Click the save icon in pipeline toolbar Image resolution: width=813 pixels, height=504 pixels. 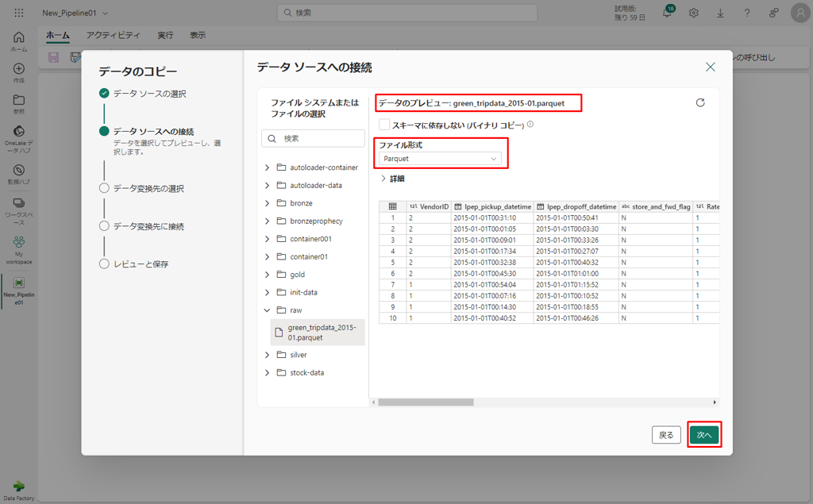[53, 57]
